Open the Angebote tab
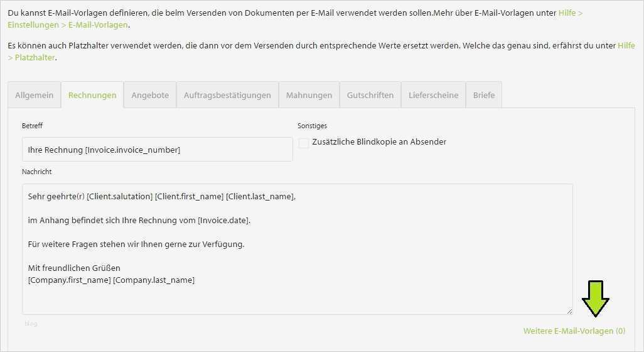This screenshot has height=352, width=644. [150, 96]
